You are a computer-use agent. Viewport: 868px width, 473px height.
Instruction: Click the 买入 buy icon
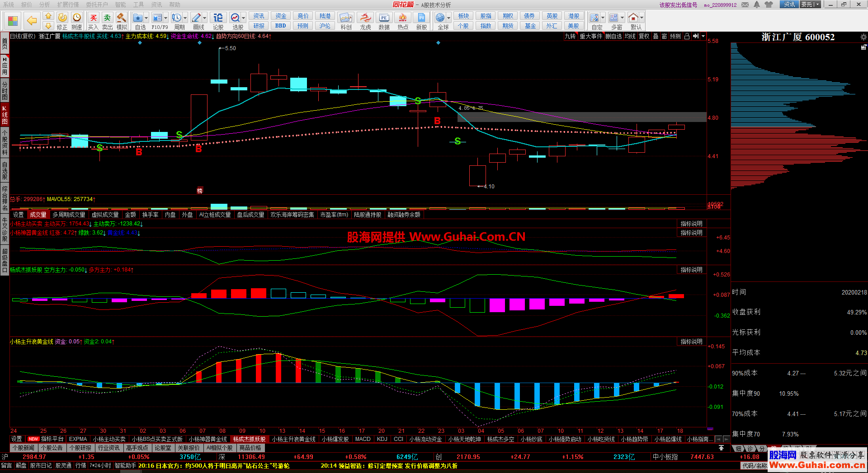93,21
